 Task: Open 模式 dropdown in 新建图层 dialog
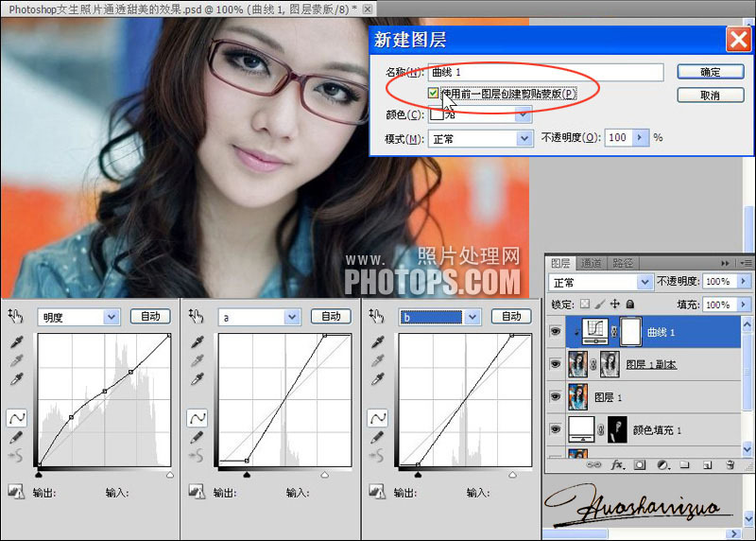coord(524,139)
